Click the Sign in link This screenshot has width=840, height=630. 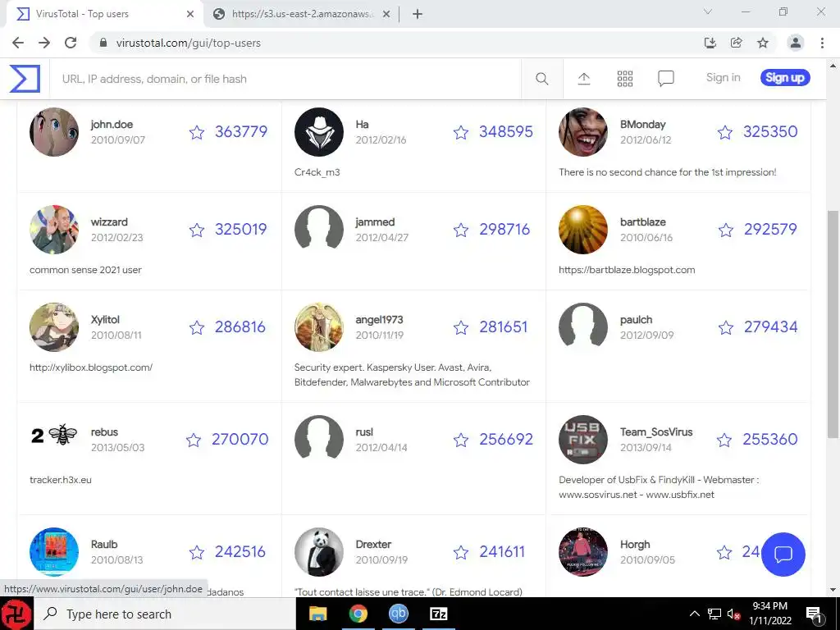point(724,78)
